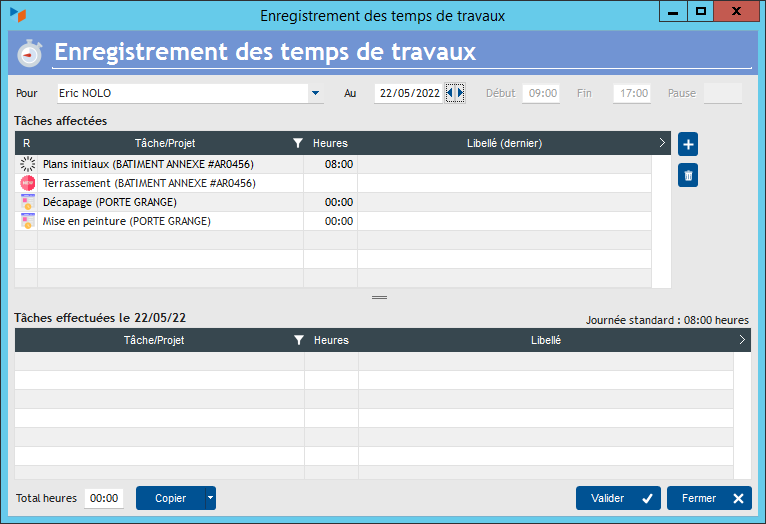Screen dimensions: 766x524
Task: Sort by Libellé column in completed tasks
Action: pos(545,341)
